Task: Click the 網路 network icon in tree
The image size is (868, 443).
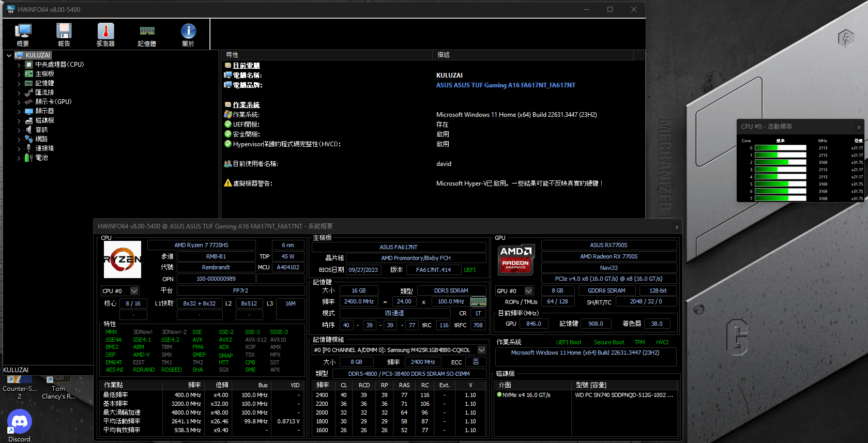Action: click(x=29, y=139)
